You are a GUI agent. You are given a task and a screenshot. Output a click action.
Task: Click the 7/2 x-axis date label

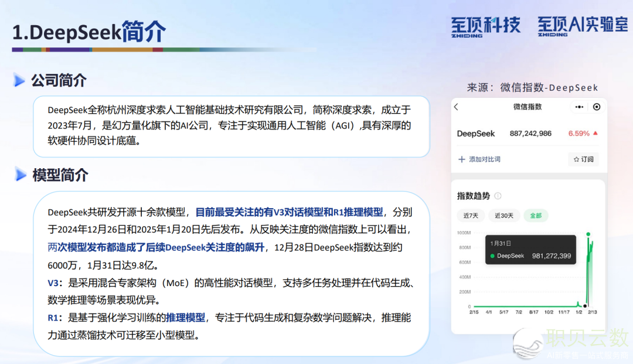pyautogui.click(x=519, y=312)
